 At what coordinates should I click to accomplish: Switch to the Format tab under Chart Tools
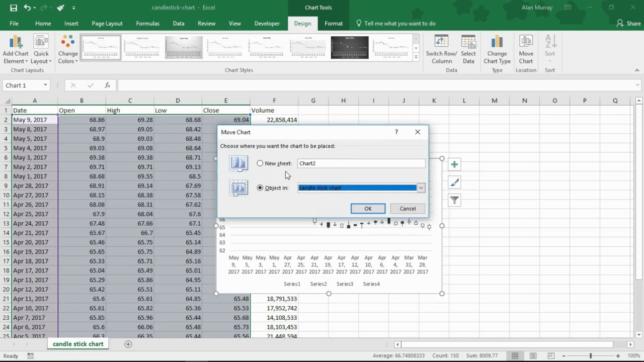[x=334, y=23]
